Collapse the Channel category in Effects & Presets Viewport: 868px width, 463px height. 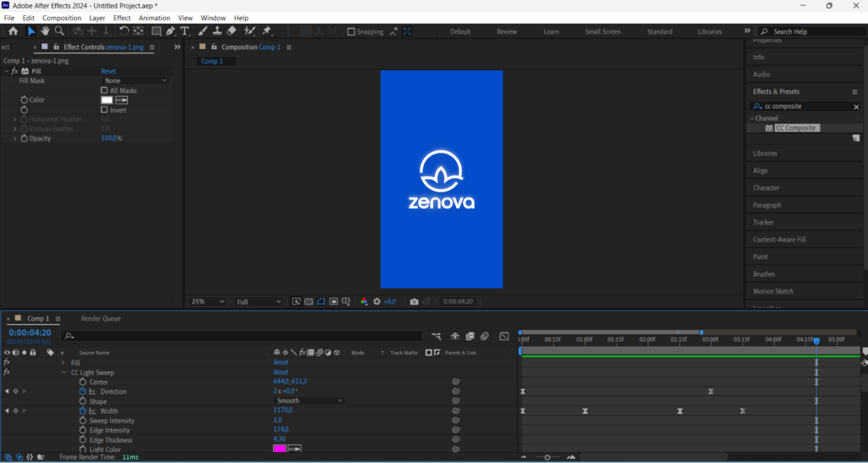[x=752, y=119]
